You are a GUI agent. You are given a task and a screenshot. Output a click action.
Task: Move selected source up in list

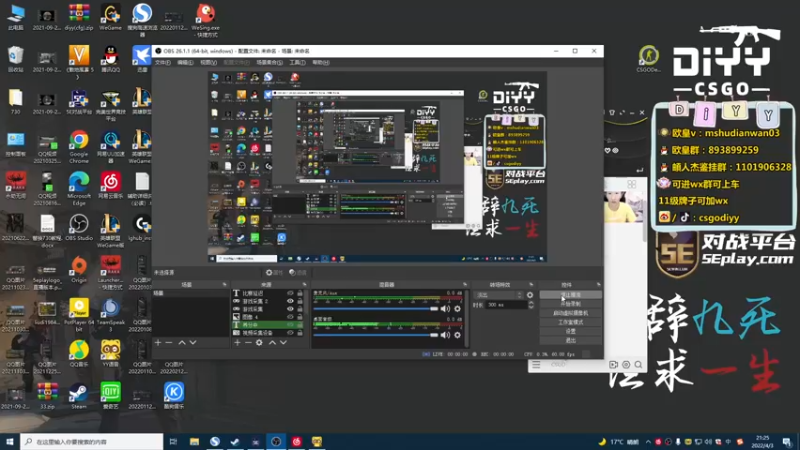(272, 343)
